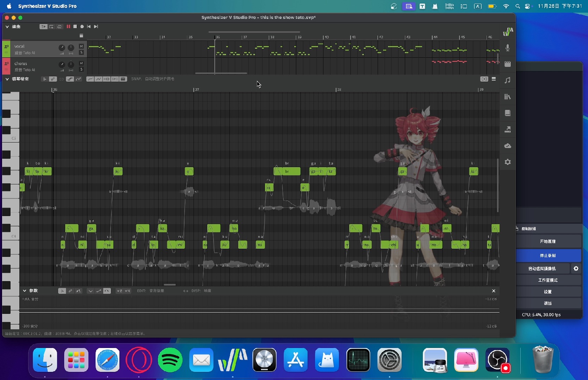Screen dimensions: 588x380
Task: Solo the chorus track
Action: (81, 70)
